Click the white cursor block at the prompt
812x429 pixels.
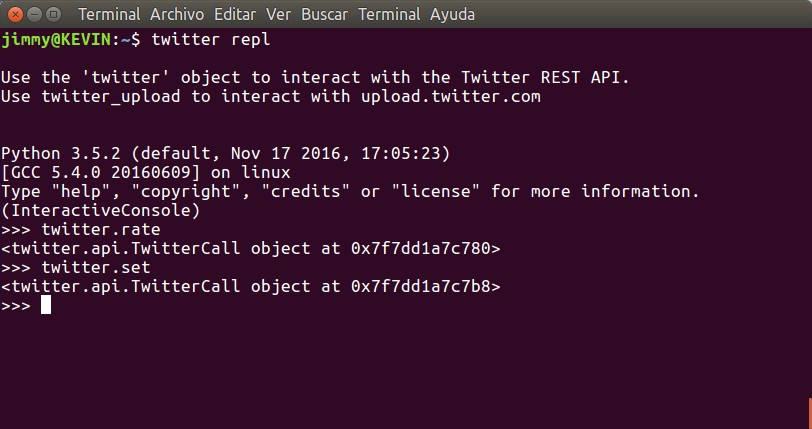[x=46, y=305]
